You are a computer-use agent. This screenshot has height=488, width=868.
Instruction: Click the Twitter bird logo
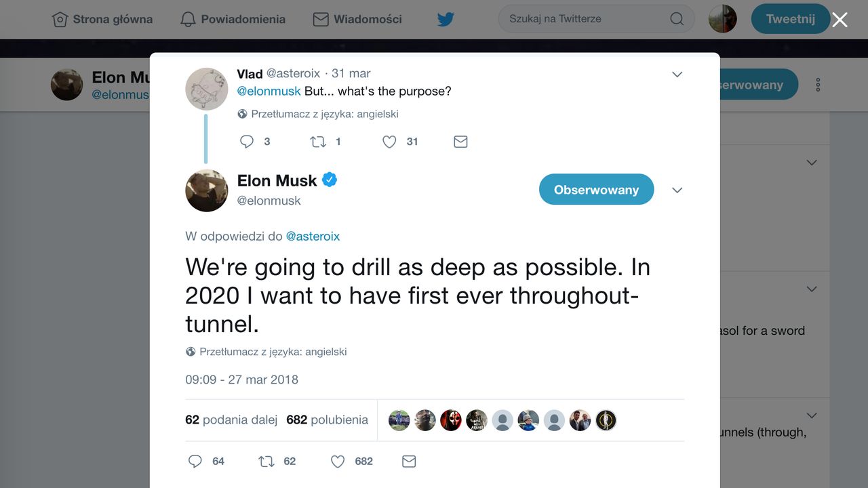click(446, 20)
